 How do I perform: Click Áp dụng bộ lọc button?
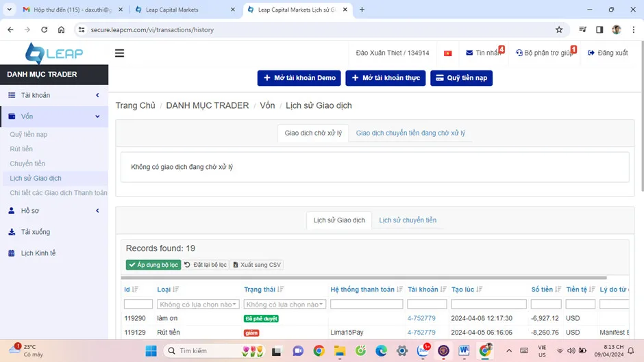(x=153, y=265)
